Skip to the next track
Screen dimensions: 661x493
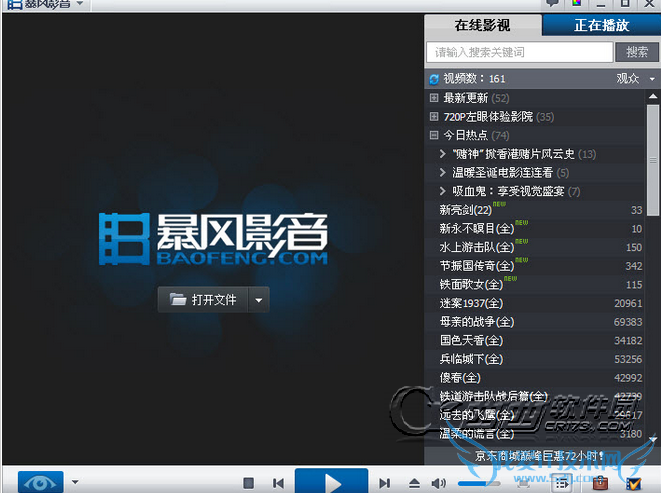[x=384, y=483]
